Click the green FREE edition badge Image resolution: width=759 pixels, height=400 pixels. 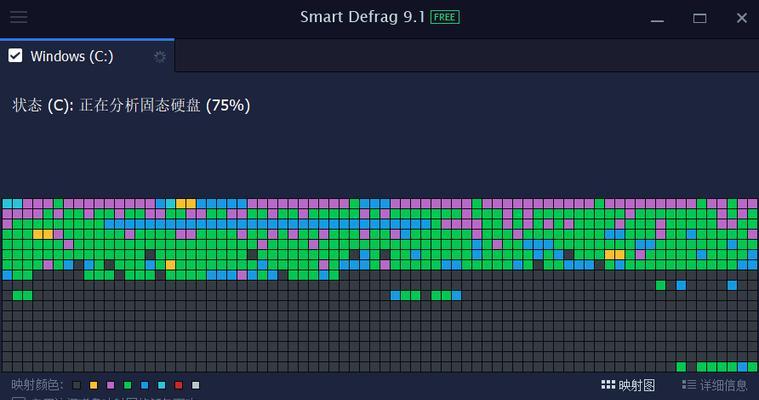445,17
